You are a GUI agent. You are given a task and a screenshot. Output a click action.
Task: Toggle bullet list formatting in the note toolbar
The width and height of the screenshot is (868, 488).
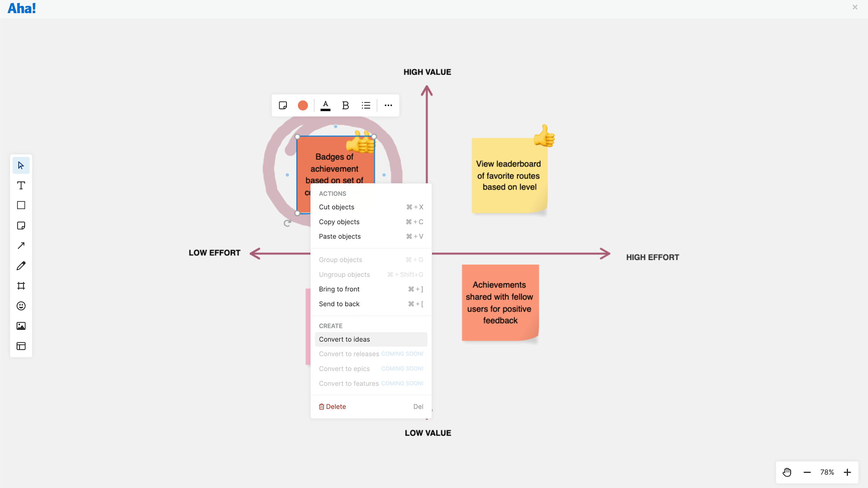(x=366, y=105)
